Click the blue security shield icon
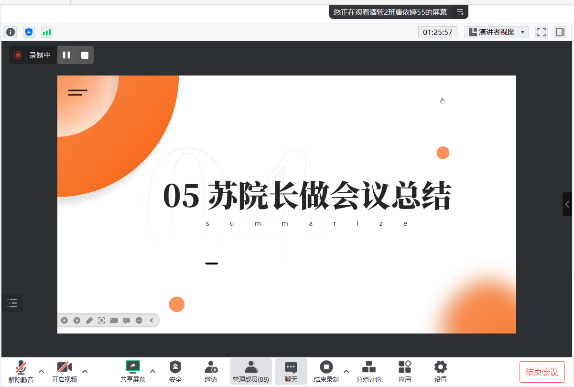Image resolution: width=574 pixels, height=387 pixels. [29, 32]
